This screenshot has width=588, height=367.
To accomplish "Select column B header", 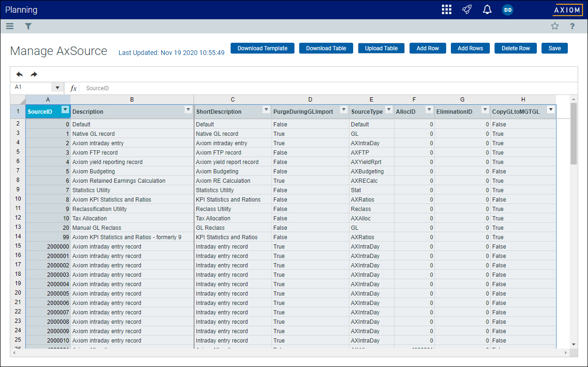I will pos(132,100).
